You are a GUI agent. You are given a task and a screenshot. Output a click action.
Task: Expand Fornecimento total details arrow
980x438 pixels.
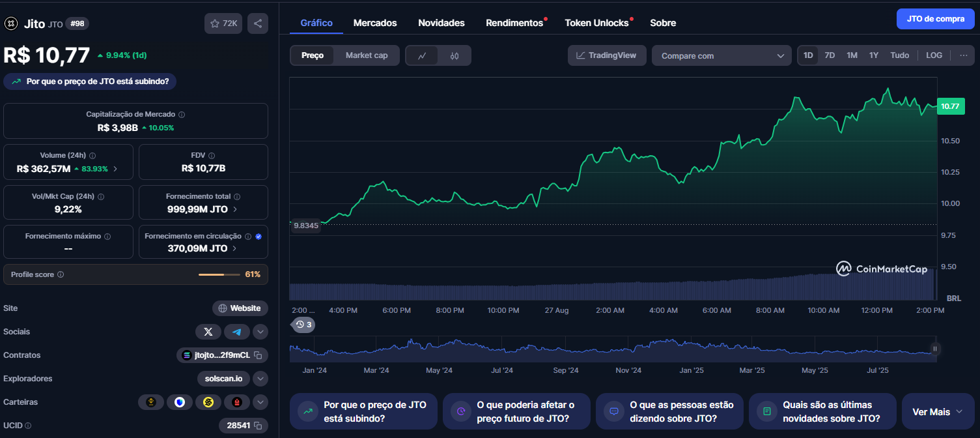[235, 209]
